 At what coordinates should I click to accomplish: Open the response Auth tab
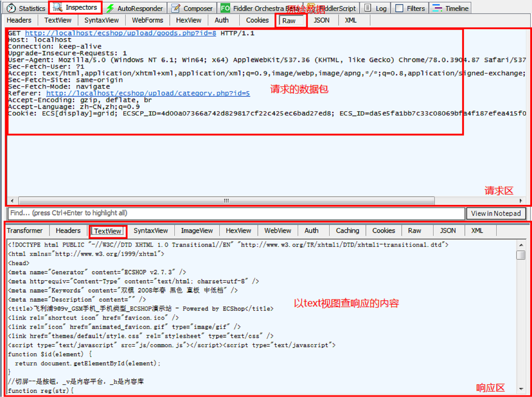point(311,231)
